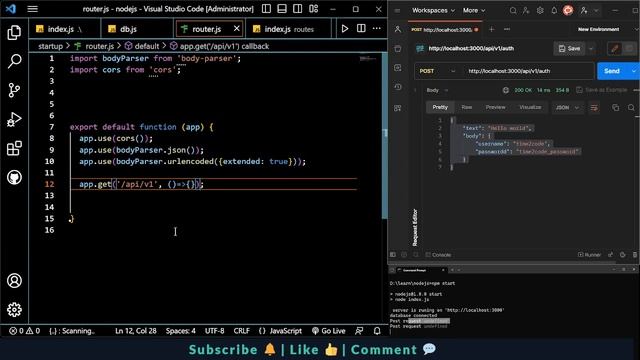The height and width of the screenshot is (360, 640).
Task: Show errors and warnings in status bar
Action: point(24,331)
